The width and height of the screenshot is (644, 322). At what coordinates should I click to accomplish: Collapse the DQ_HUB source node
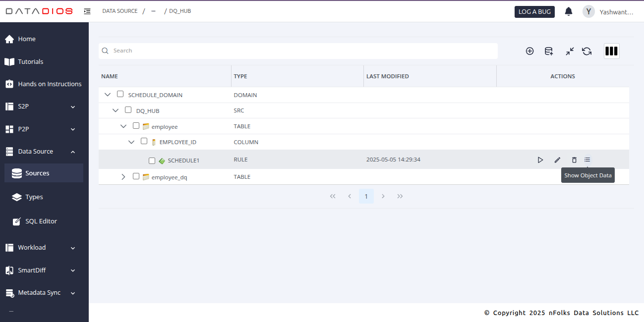(116, 110)
